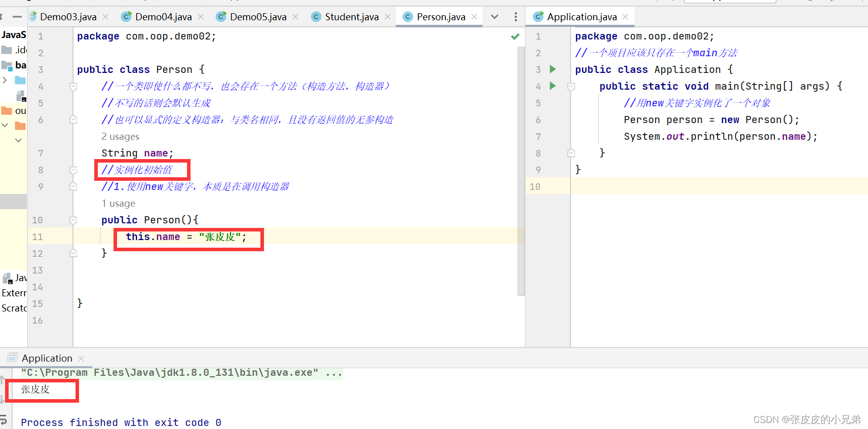Collapse comment fold at line 8 in Person.java
This screenshot has width=868, height=429.
click(73, 170)
